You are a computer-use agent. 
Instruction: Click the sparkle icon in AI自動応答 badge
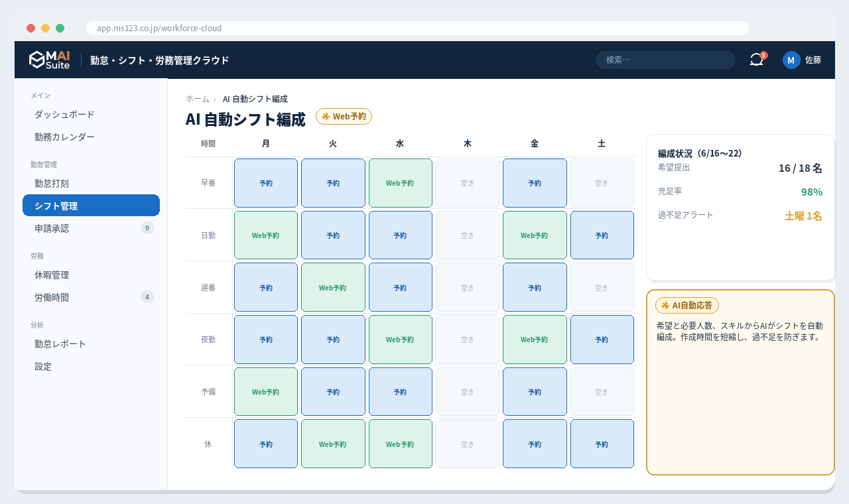pos(665,305)
